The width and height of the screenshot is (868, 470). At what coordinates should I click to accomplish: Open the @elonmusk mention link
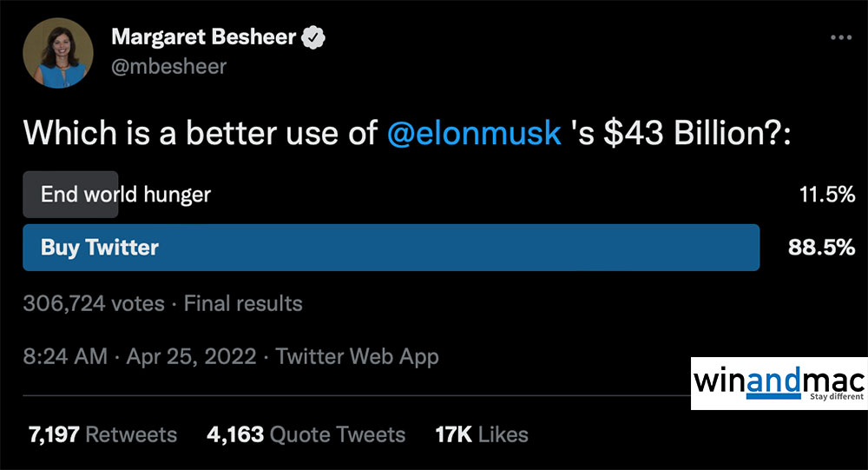pos(474,133)
